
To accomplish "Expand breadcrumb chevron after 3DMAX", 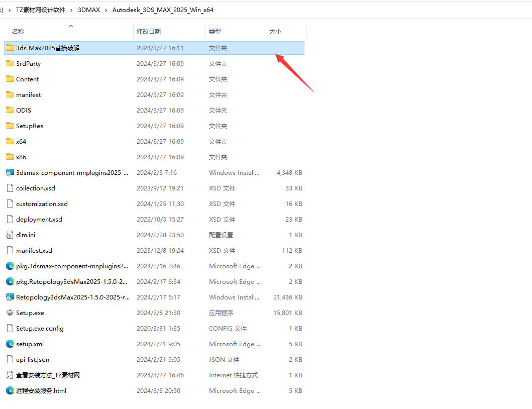I will pos(106,10).
